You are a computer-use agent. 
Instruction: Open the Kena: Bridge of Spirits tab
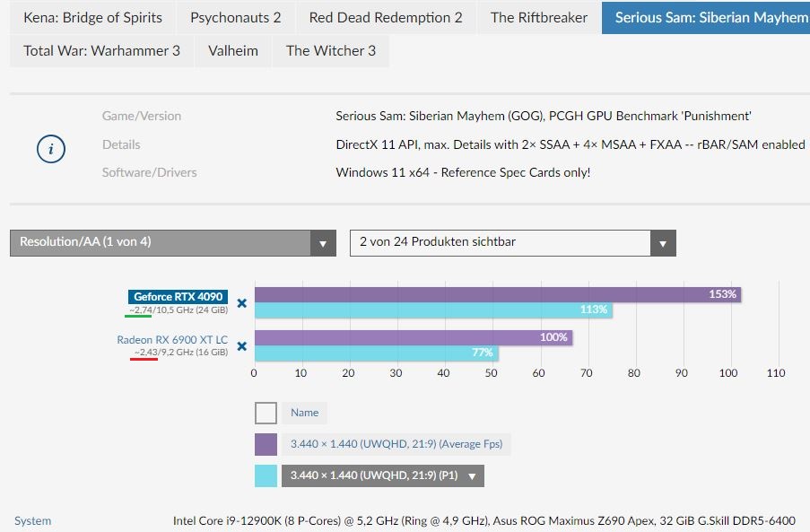(93, 18)
